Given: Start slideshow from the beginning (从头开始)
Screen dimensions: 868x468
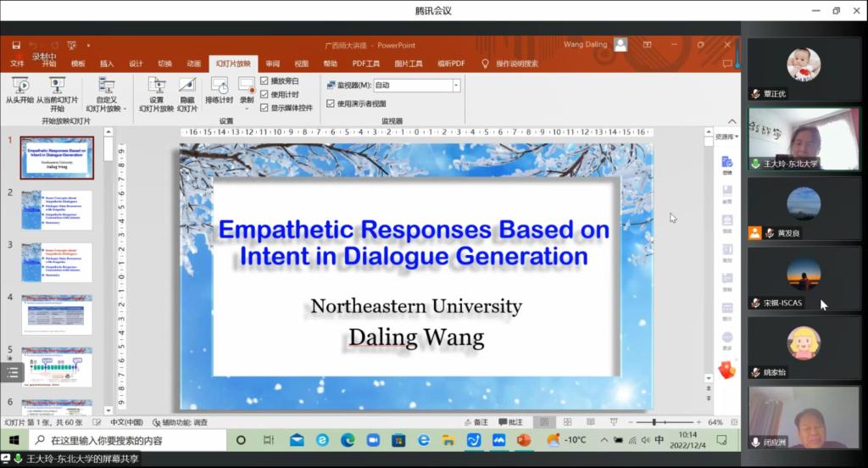Looking at the screenshot, I should (x=20, y=91).
